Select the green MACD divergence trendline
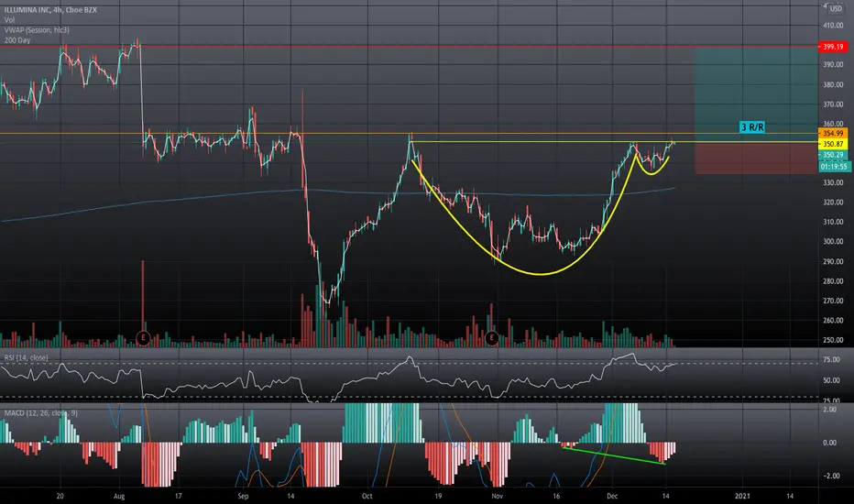The width and height of the screenshot is (854, 504). 614,455
